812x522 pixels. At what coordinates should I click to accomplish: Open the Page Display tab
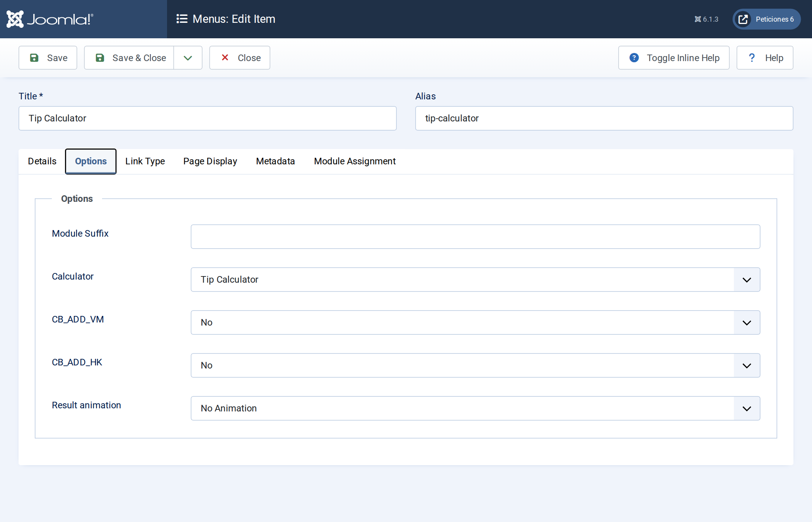pyautogui.click(x=210, y=161)
